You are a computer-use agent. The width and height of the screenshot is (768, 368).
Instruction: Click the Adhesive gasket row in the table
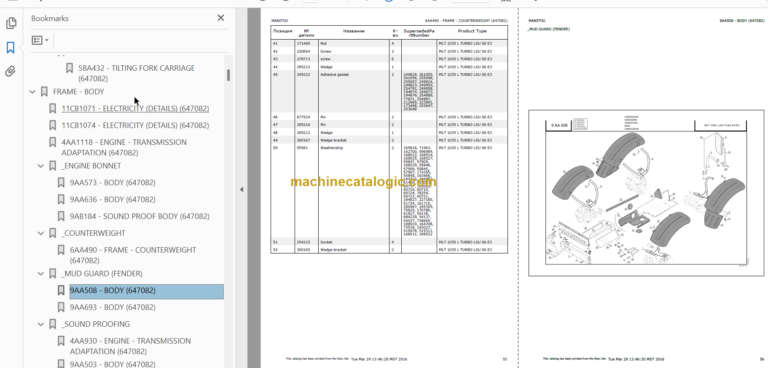tap(389, 92)
